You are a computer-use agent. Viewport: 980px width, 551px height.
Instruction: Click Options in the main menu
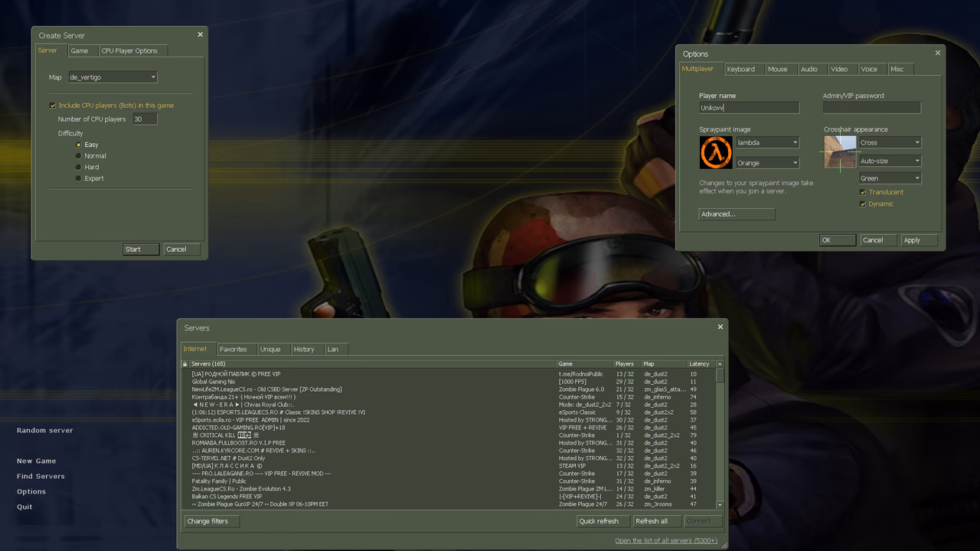31,492
